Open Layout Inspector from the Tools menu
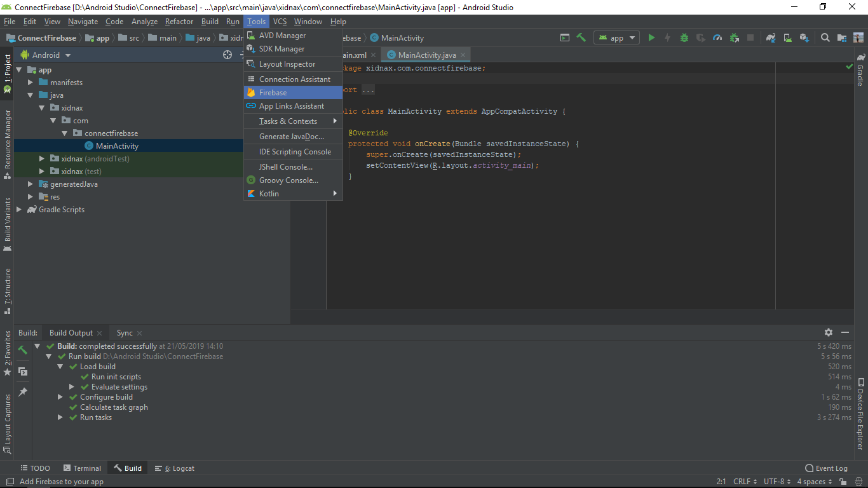 pyautogui.click(x=293, y=64)
